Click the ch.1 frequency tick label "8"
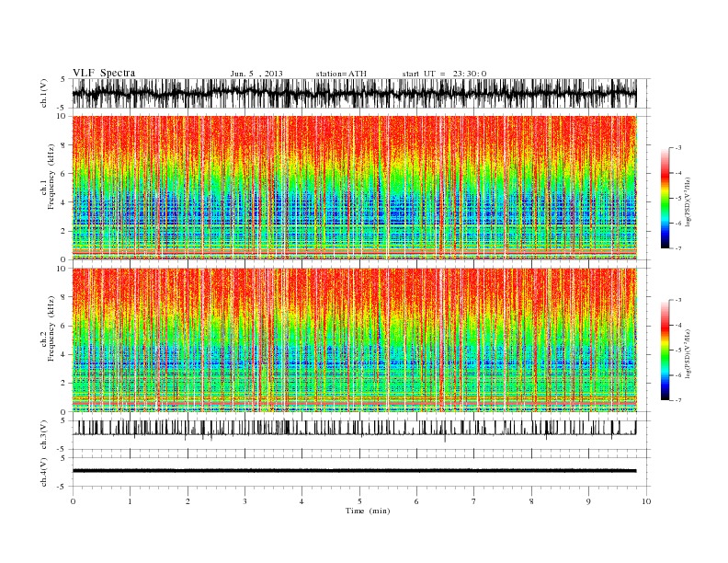This screenshot has width=728, height=563. click(63, 145)
